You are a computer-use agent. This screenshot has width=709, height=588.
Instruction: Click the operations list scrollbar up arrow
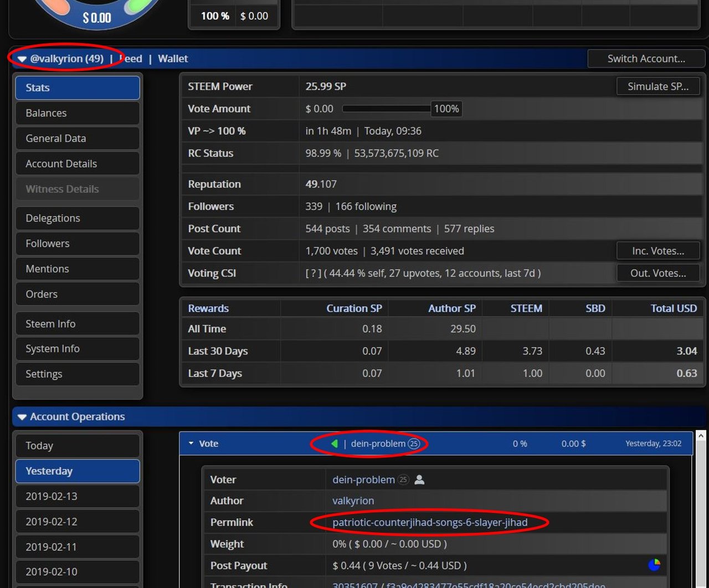[700, 436]
